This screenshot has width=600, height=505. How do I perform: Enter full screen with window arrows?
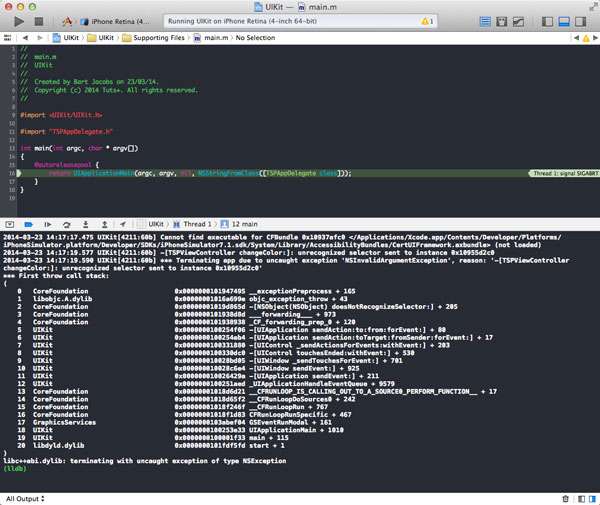click(x=593, y=6)
